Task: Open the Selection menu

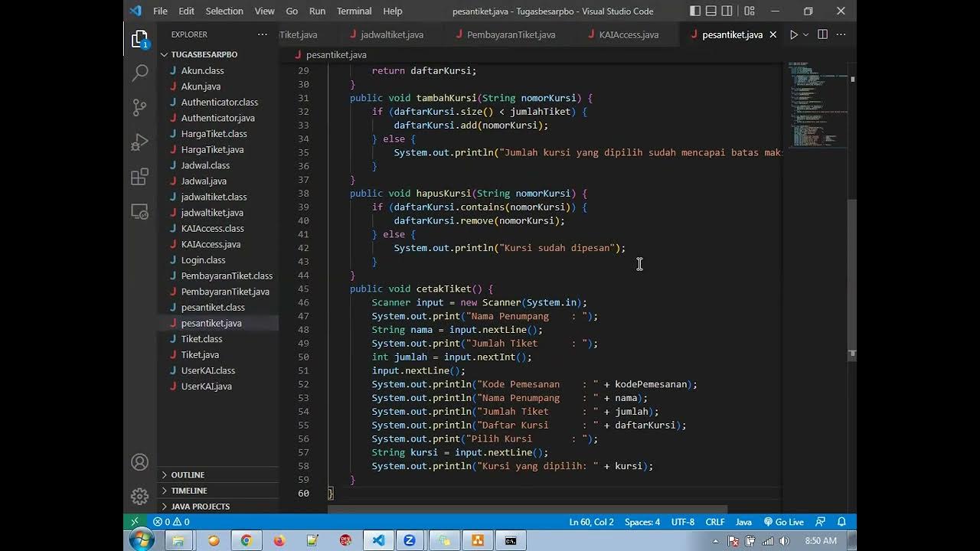Action: pos(224,11)
